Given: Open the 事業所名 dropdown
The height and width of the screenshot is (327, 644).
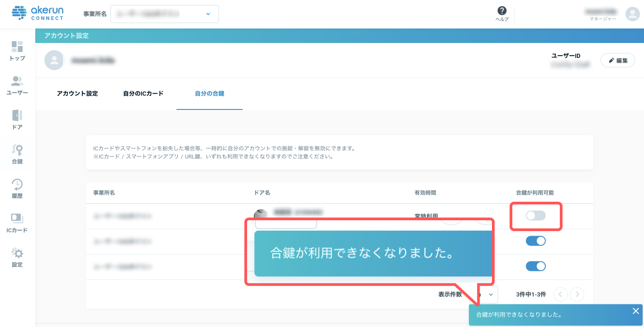Looking at the screenshot, I should (x=165, y=14).
